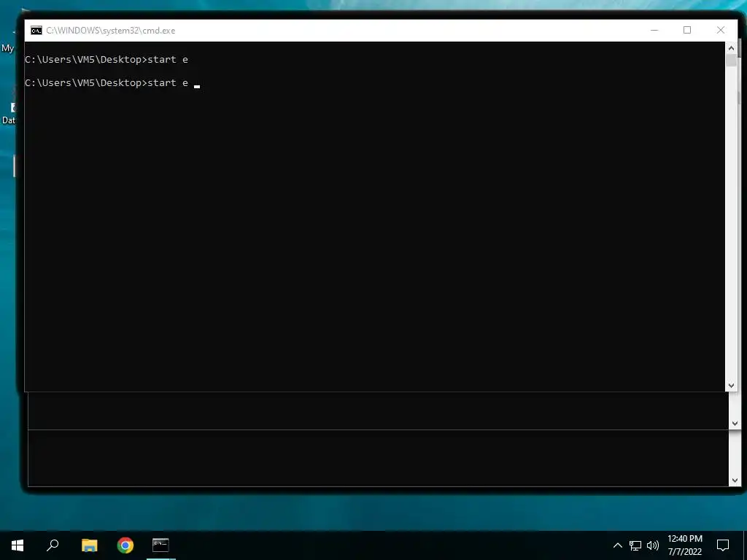Click the cmd.exe title bar icon
This screenshot has height=560, width=747.
tap(36, 31)
